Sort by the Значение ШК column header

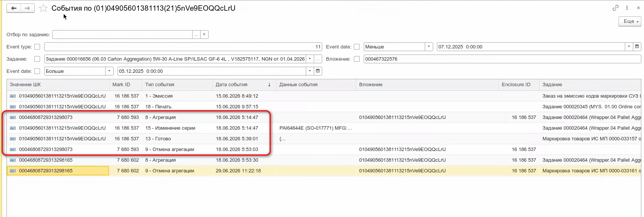tap(58, 85)
